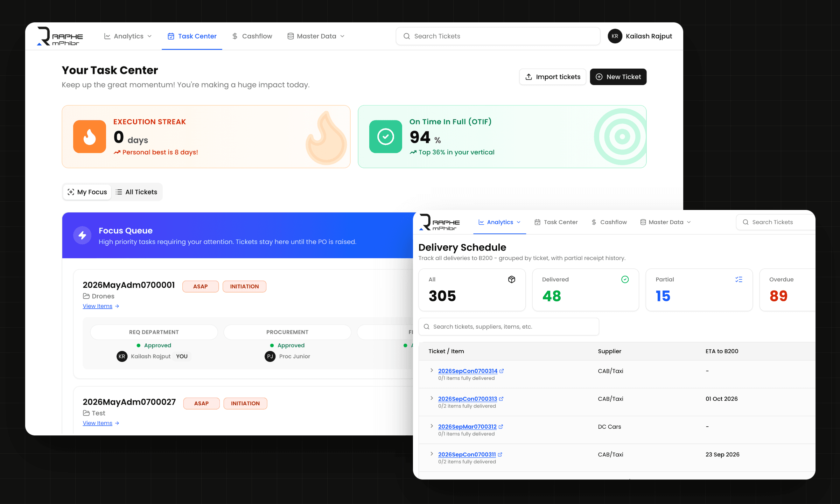Viewport: 840px width, 504px height.
Task: Open Master Data dropdown in Delivery Schedule window
Action: (666, 222)
